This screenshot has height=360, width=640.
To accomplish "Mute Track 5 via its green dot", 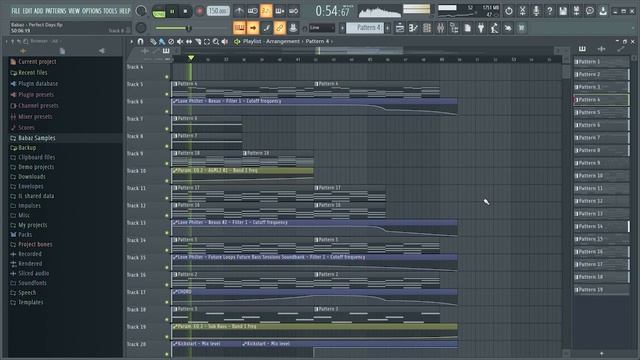I will [167, 94].
